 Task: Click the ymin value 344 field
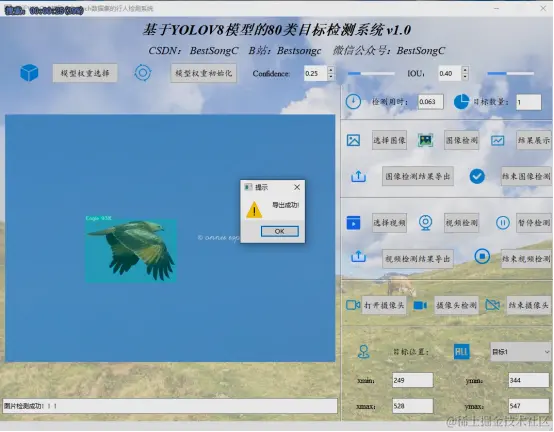pyautogui.click(x=529, y=380)
